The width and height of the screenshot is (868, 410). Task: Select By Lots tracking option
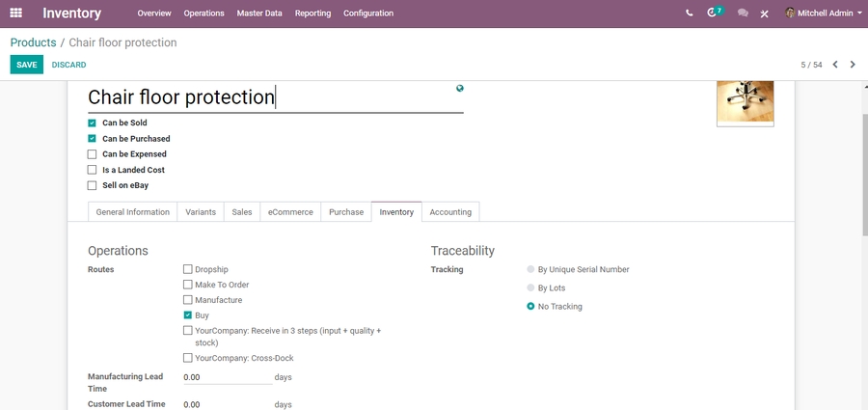(530, 288)
